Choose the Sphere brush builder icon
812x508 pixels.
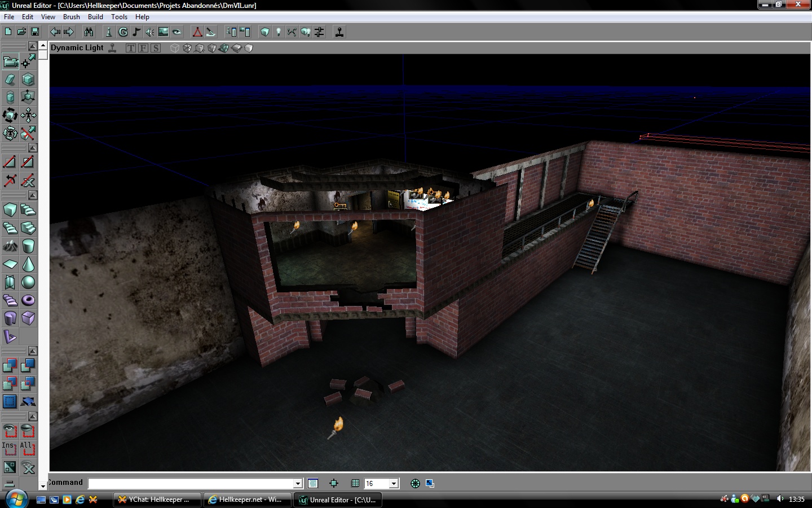[x=28, y=282]
